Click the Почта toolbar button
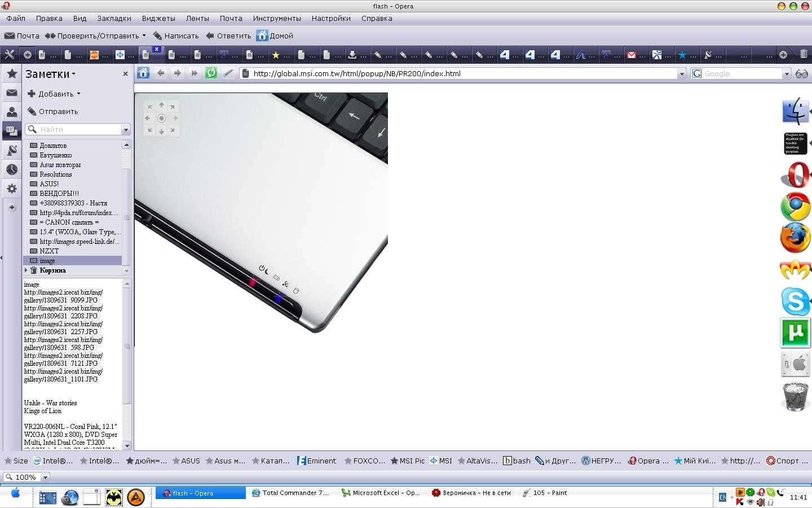This screenshot has width=812, height=508. point(22,36)
